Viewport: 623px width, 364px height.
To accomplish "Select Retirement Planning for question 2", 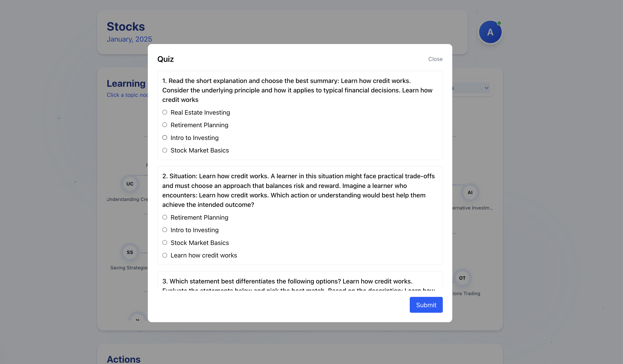I will point(165,217).
